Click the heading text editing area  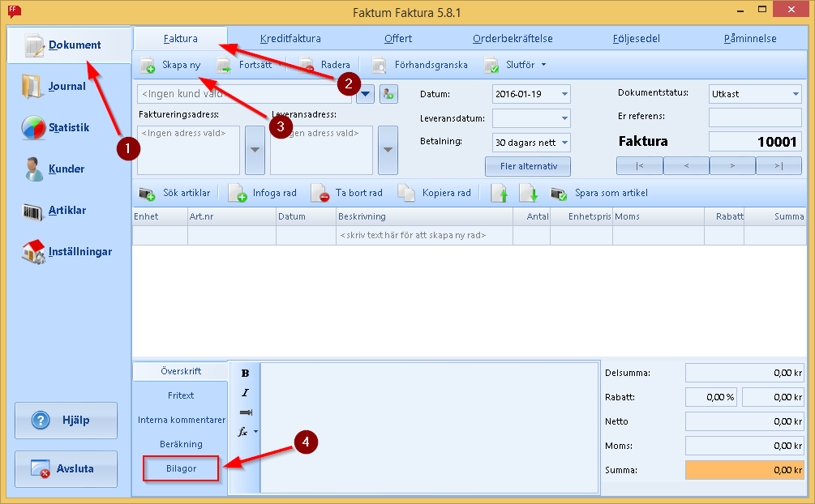click(429, 428)
